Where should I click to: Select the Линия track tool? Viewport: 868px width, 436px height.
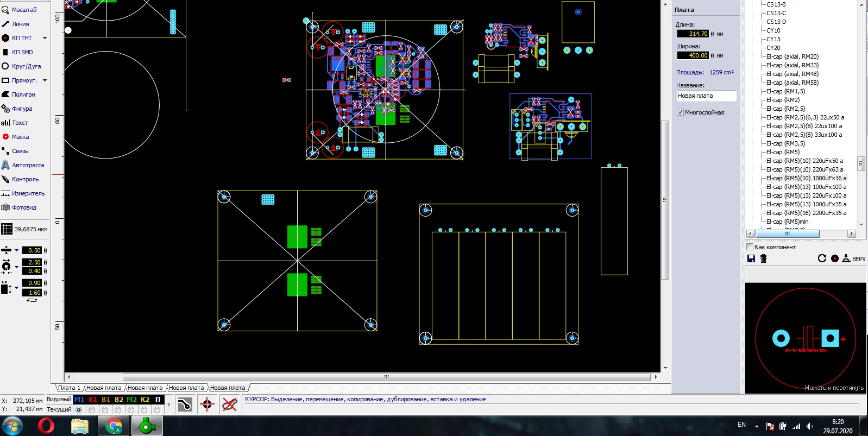16,24
